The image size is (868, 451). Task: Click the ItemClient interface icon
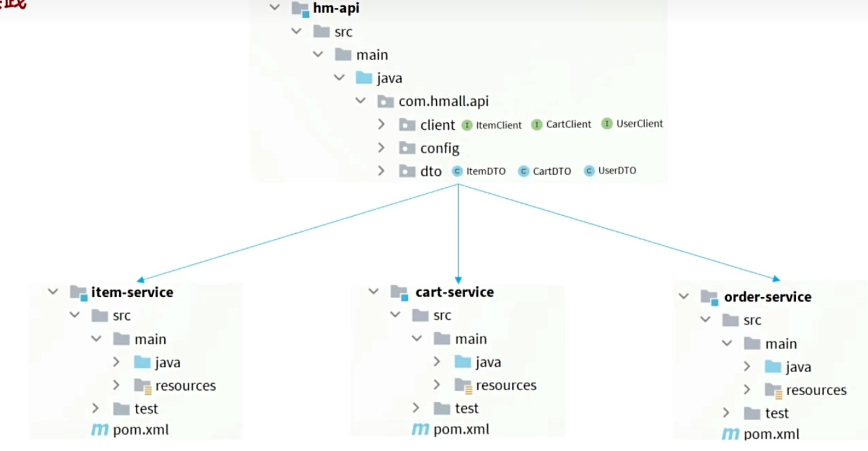click(467, 125)
